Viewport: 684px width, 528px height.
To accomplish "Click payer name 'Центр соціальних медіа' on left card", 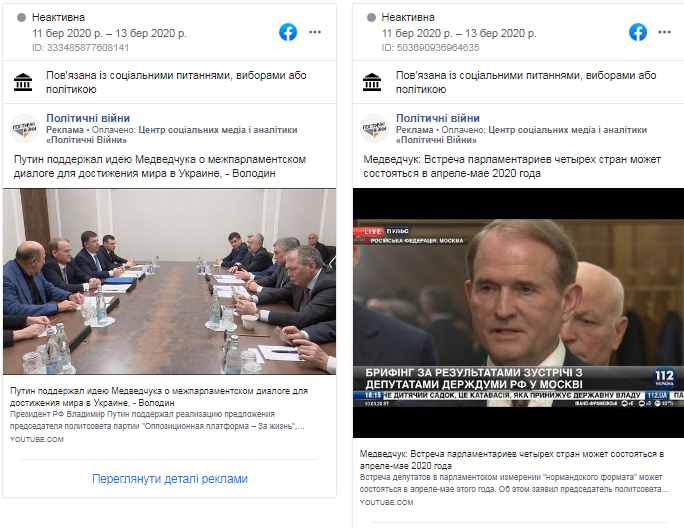I will pos(192,130).
